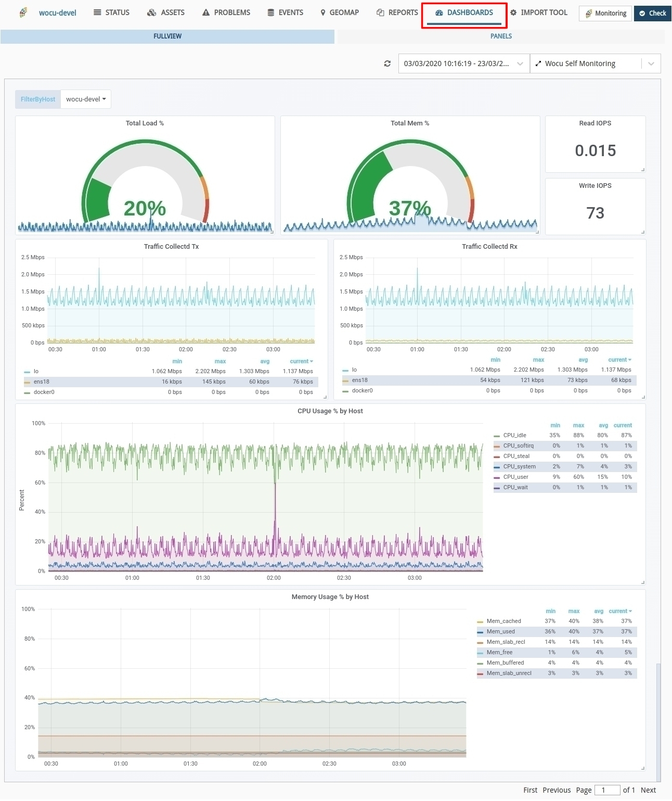
Task: Sort Traffic Tx legend by current
Action: [x=302, y=362]
